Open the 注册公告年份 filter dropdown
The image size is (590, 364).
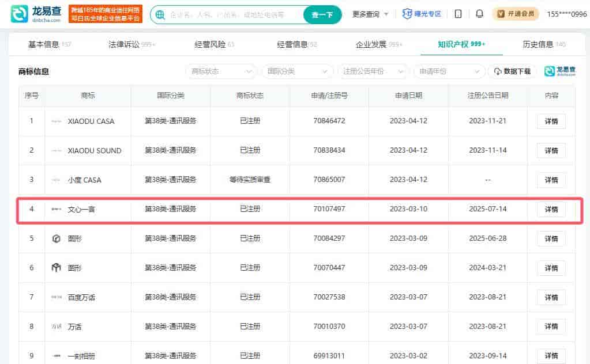pos(373,71)
